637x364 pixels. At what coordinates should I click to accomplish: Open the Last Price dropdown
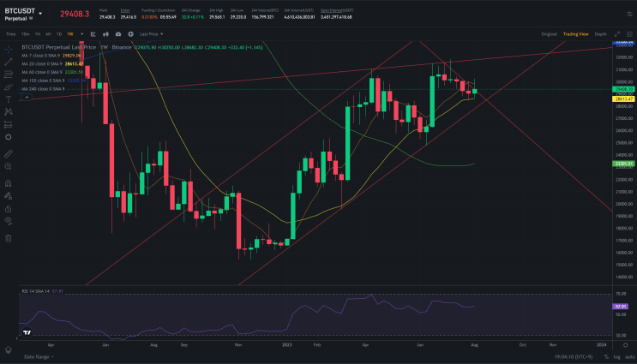click(151, 34)
